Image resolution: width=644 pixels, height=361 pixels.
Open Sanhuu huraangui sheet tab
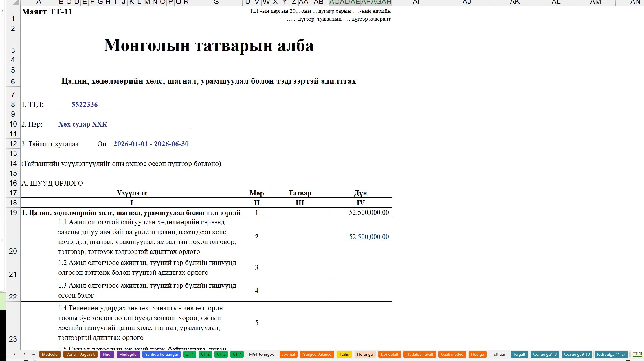pos(162,354)
